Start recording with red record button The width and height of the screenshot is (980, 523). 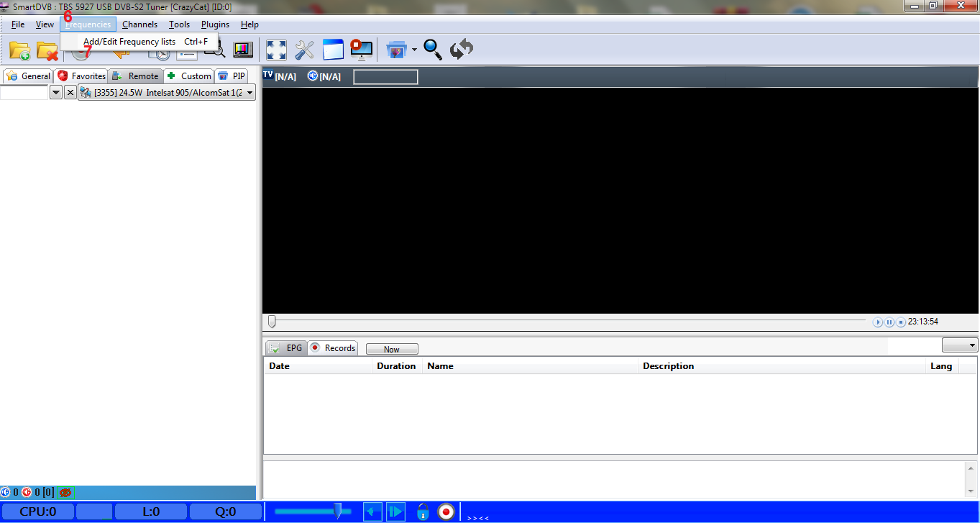click(446, 511)
